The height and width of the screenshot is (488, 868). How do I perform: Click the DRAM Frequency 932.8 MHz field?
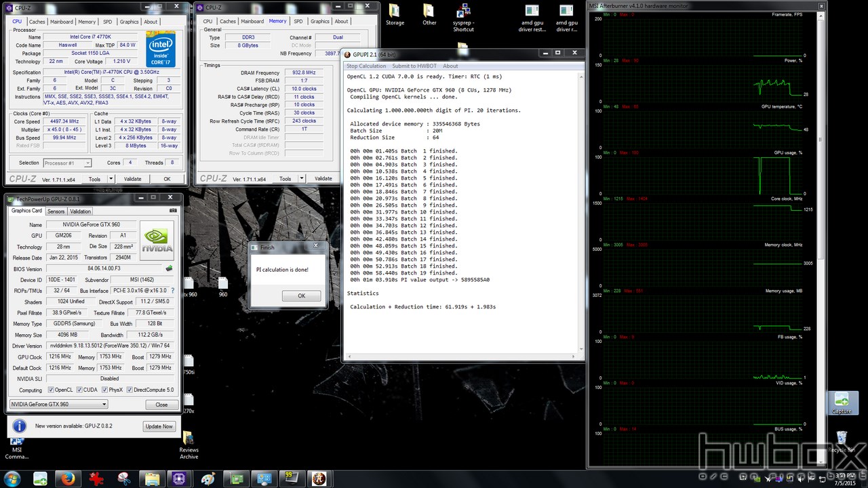[x=304, y=73]
